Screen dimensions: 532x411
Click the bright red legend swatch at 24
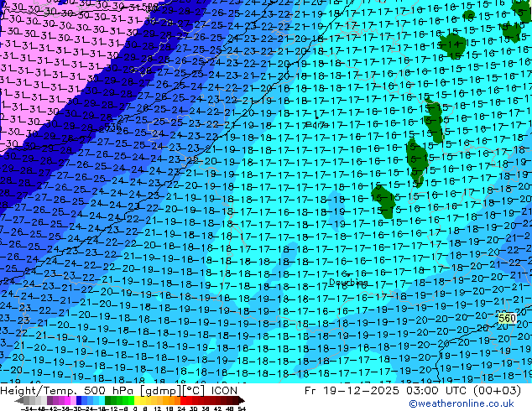[x=183, y=400]
